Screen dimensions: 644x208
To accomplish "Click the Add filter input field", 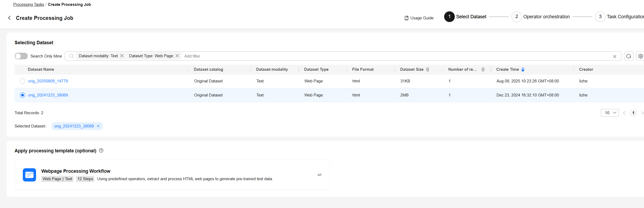I will coord(265,56).
